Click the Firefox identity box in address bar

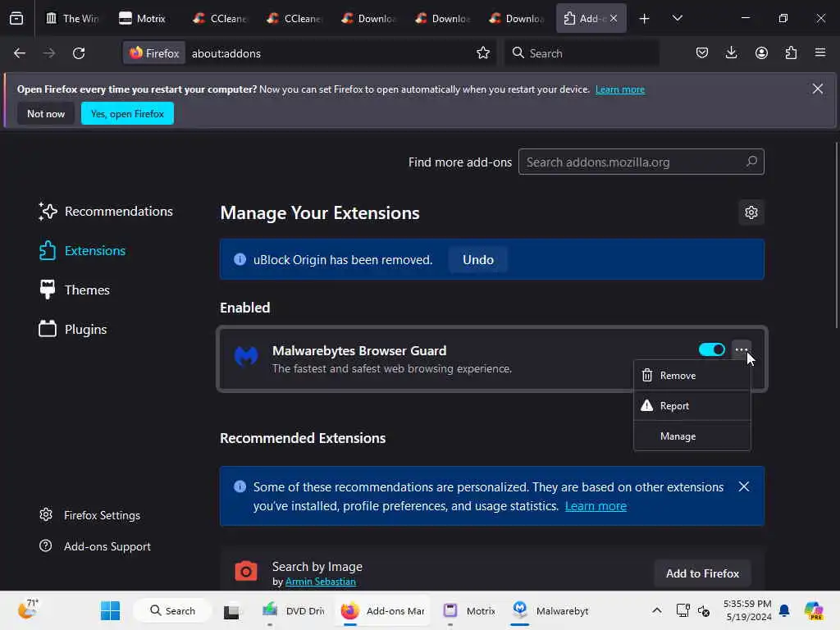pos(154,53)
